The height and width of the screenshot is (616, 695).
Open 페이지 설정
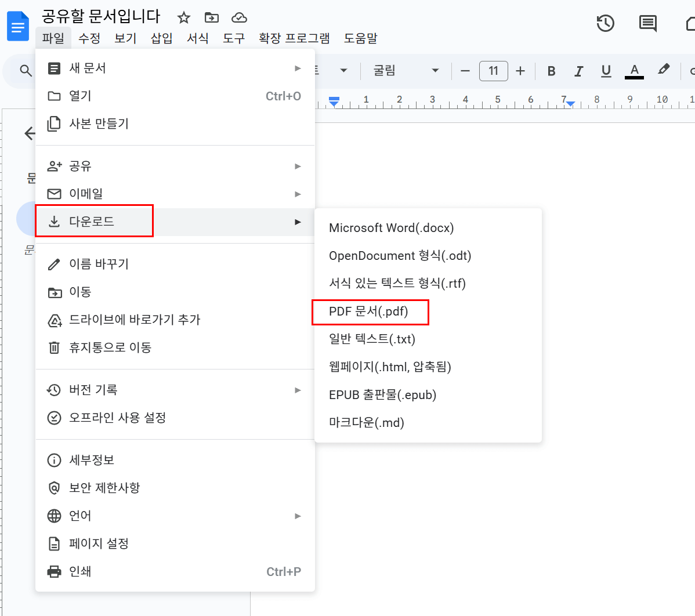point(175,543)
